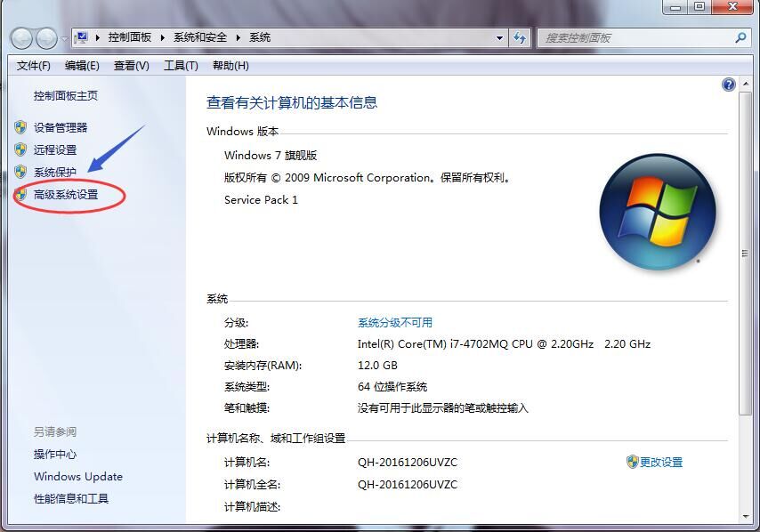Click the 64 位操作系统 value
The height and width of the screenshot is (532, 760).
point(392,387)
